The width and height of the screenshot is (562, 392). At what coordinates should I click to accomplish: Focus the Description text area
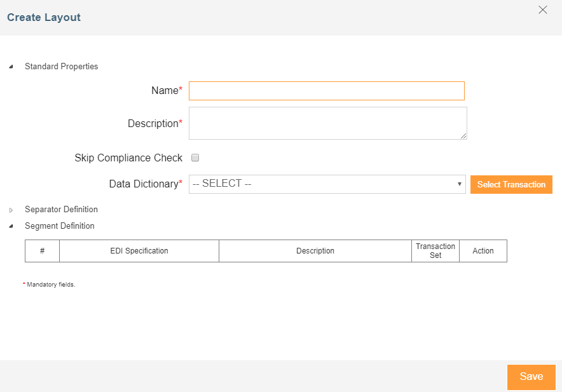click(327, 123)
